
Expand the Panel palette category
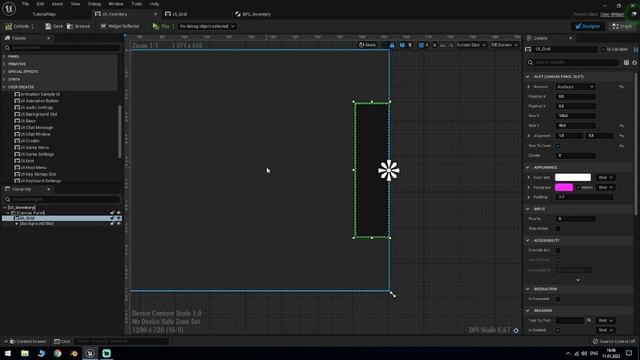4,57
